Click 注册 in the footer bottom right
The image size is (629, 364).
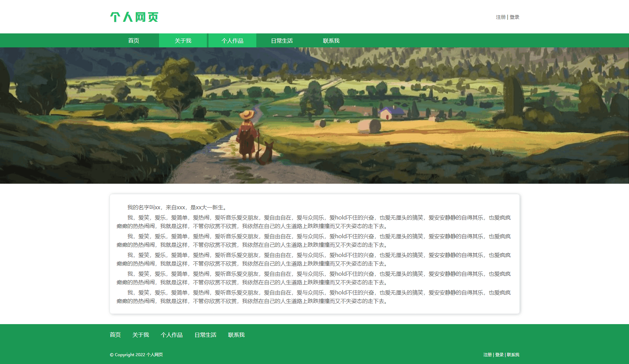point(488,355)
